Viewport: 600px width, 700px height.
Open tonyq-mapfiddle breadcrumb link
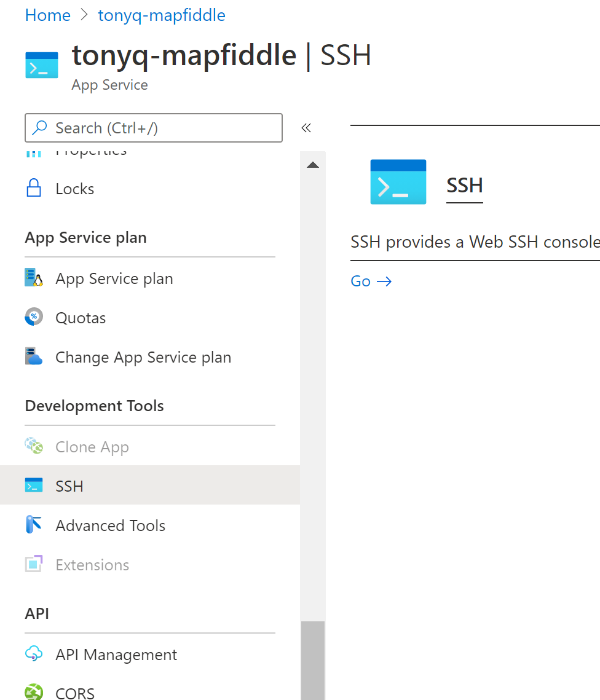point(162,15)
